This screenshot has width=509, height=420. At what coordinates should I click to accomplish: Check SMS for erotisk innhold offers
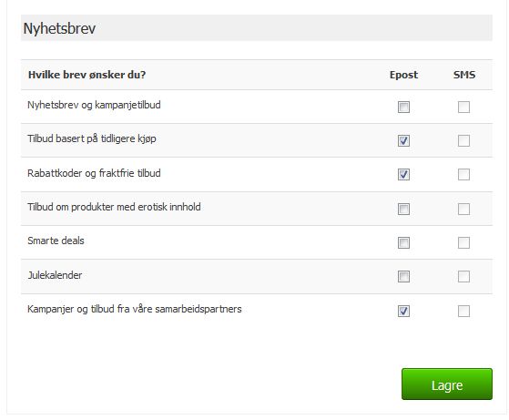[x=463, y=209]
